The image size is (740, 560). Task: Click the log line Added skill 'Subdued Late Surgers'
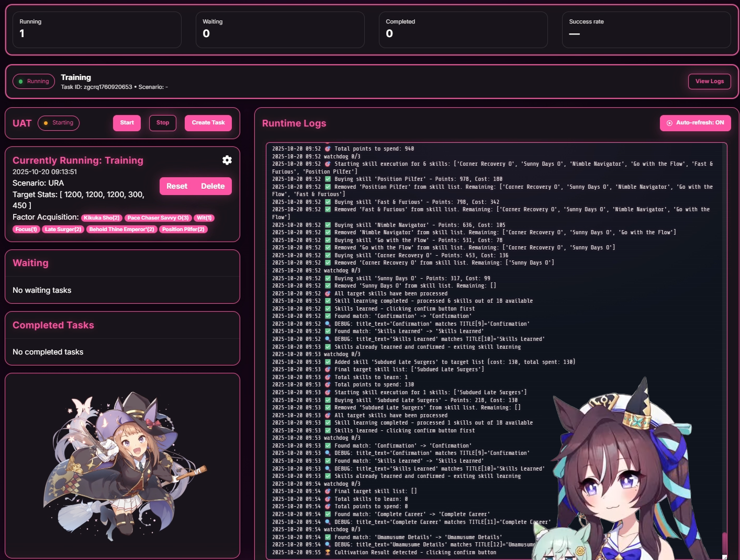coord(423,362)
